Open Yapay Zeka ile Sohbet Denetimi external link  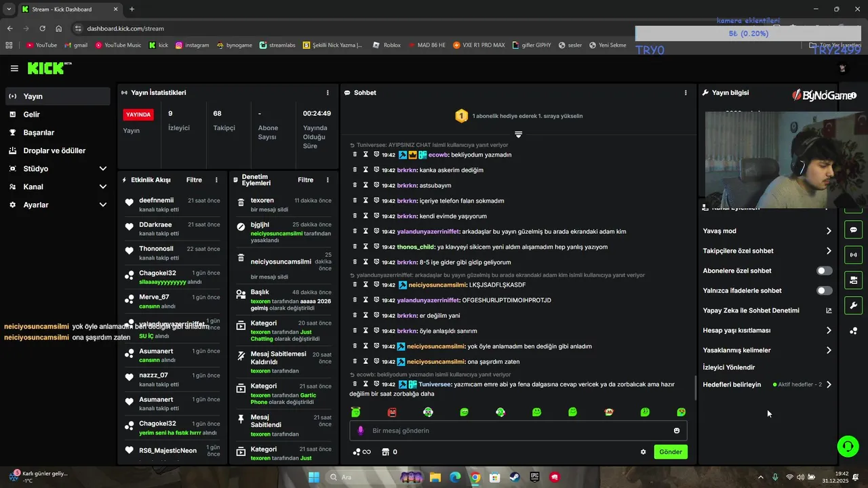coord(829,310)
